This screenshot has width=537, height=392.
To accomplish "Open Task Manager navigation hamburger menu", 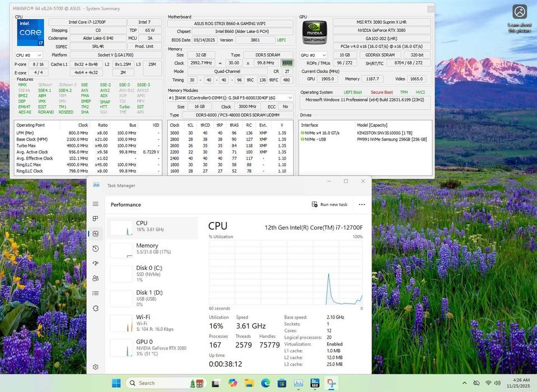I will [x=96, y=204].
